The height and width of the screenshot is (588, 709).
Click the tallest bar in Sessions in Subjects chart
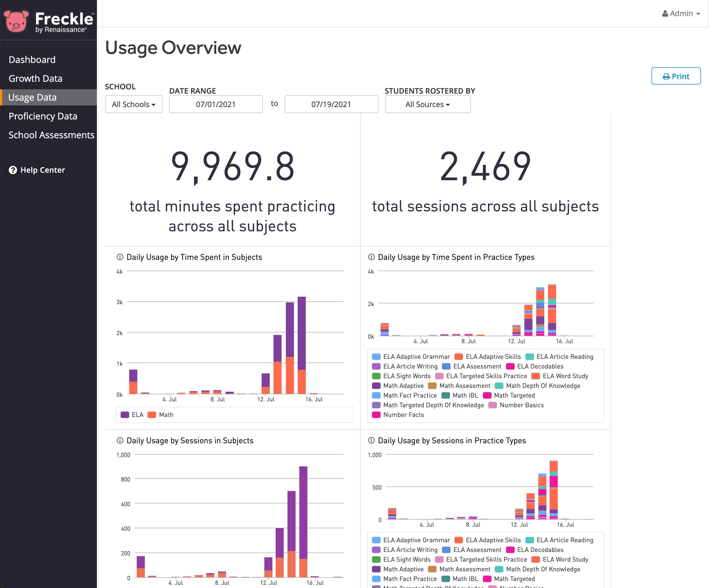coord(303,522)
